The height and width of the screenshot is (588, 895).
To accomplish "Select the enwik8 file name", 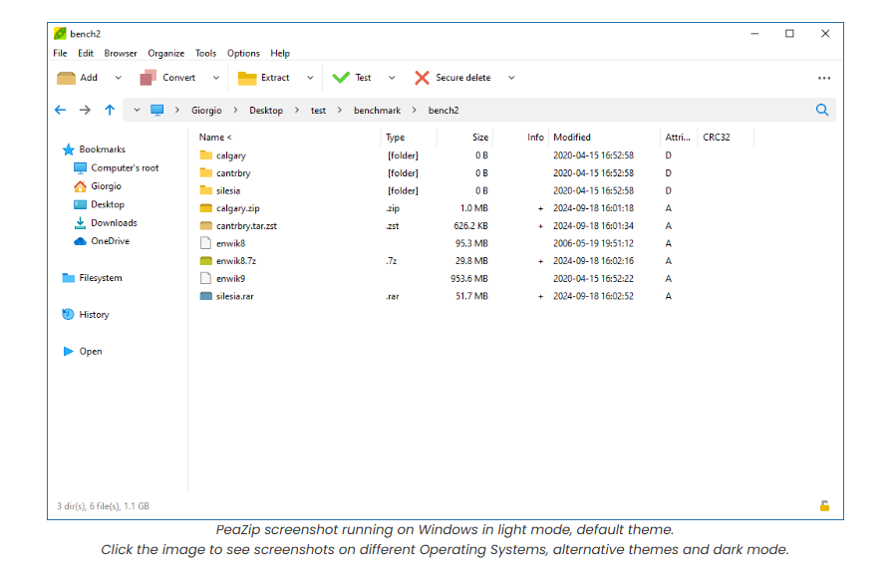I will click(230, 244).
